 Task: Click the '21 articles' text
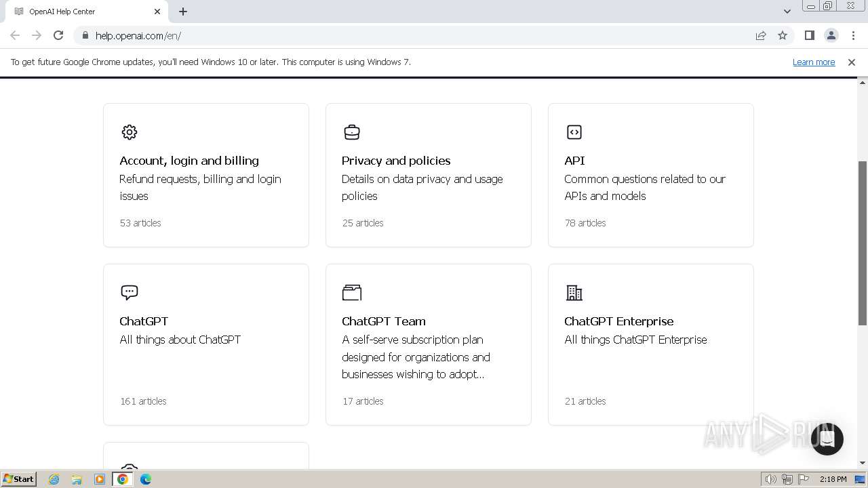[585, 401]
